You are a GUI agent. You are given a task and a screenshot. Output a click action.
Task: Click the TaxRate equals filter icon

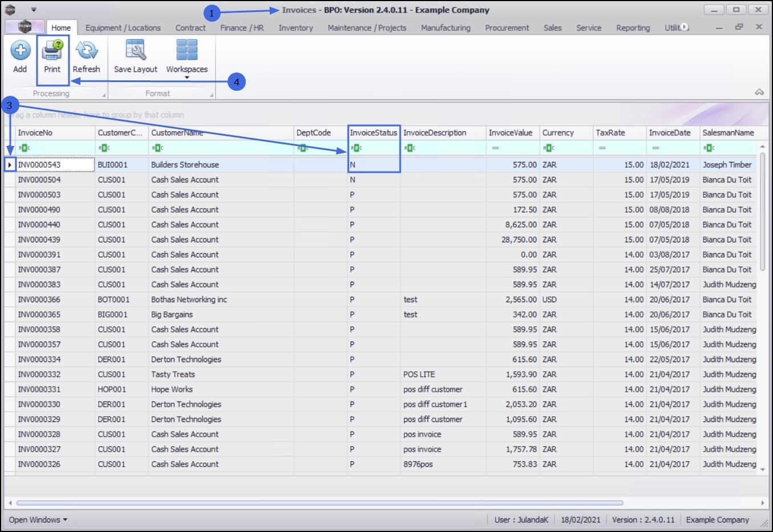[602, 148]
